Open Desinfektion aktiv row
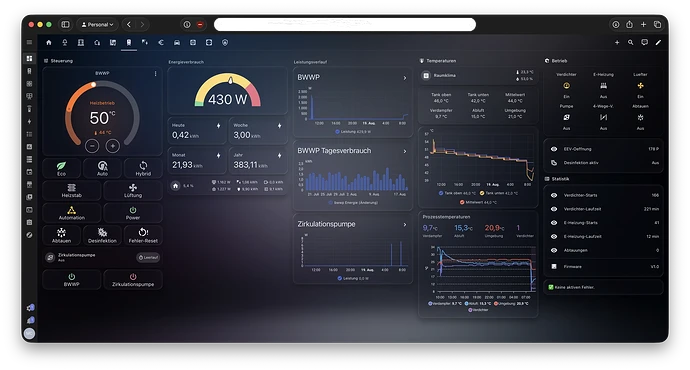 tap(603, 163)
